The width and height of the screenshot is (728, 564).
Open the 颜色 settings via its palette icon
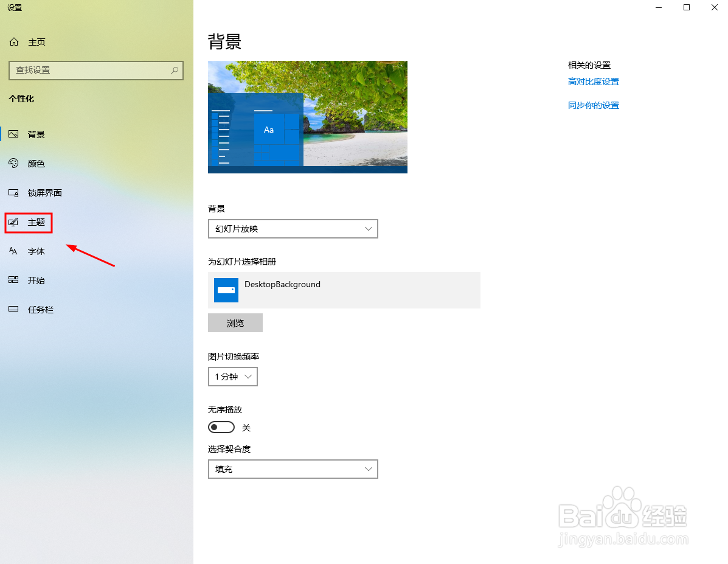point(13,163)
